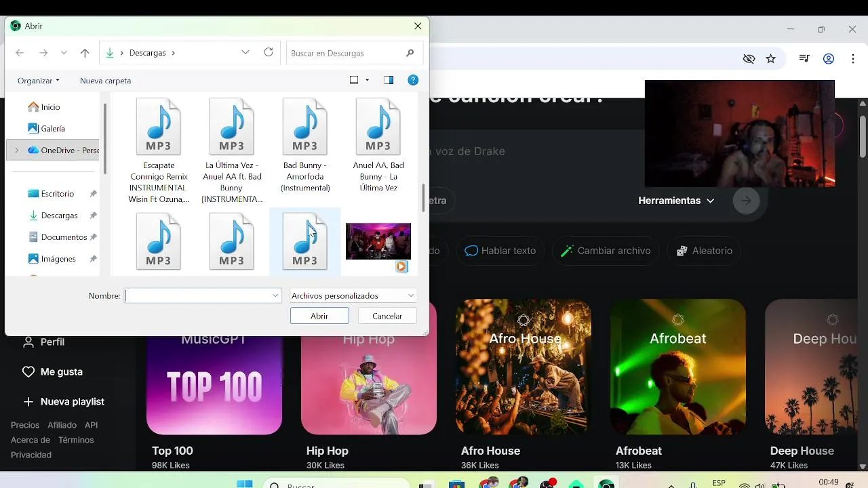The height and width of the screenshot is (488, 868).
Task: Go up one folder level
Action: [x=85, y=53]
